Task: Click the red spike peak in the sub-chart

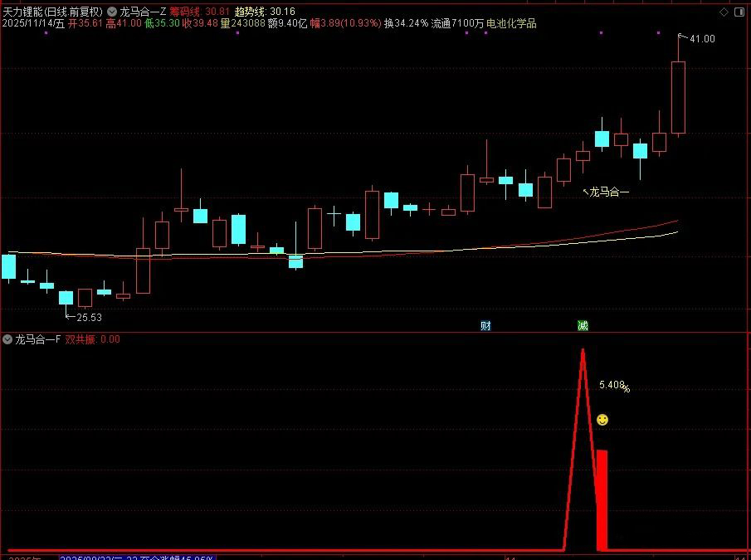Action: (x=583, y=351)
